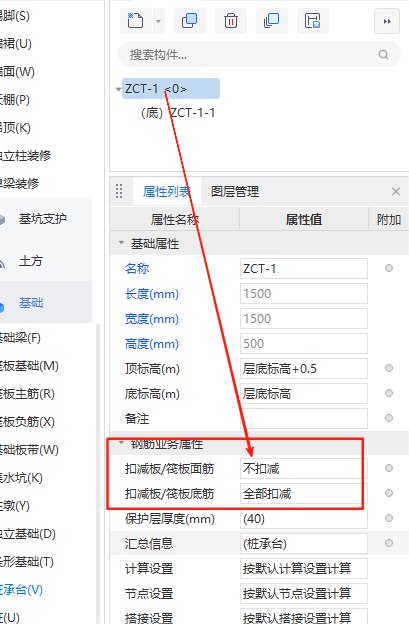Focus the component search field
The height and width of the screenshot is (624, 409).
(259, 55)
